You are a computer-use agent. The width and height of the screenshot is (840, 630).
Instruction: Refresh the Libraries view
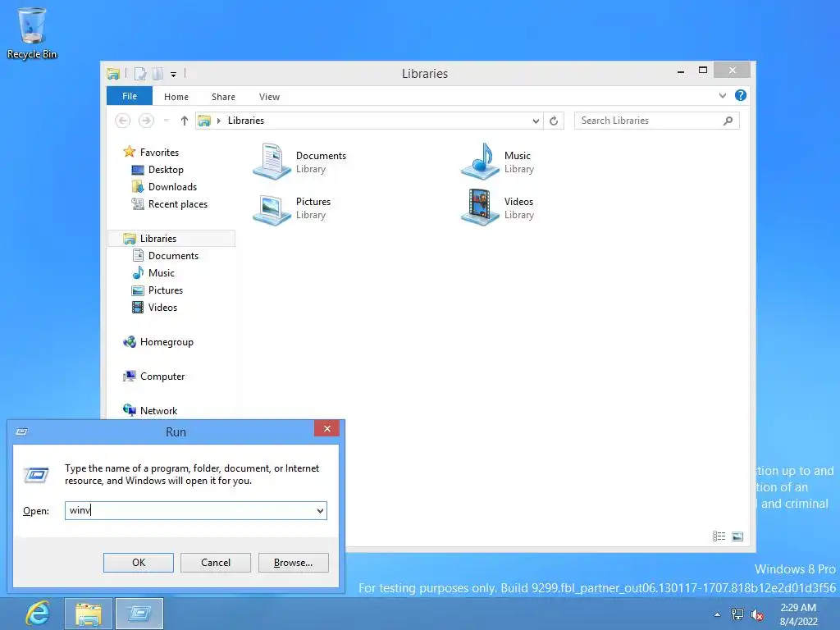[x=554, y=121]
